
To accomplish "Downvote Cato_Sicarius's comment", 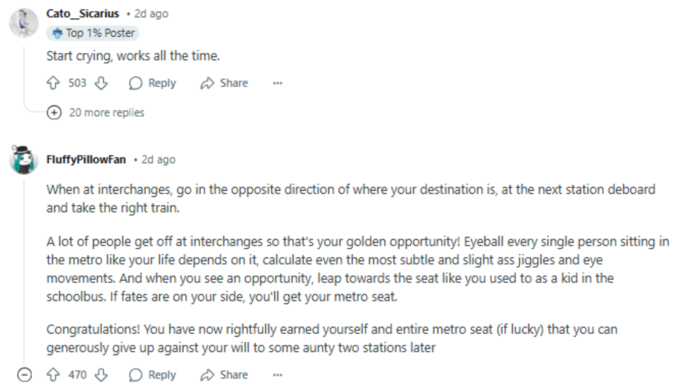I will 101,83.
